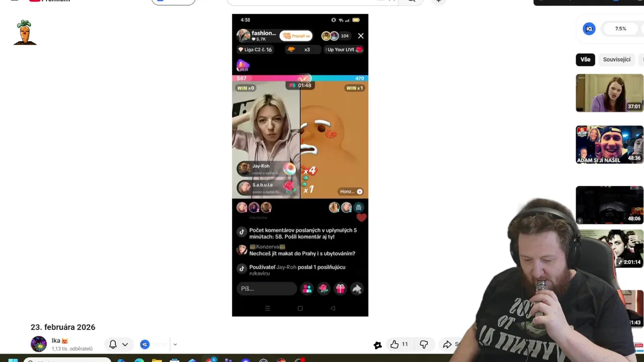644x362 pixels.
Task: Expand the notification bell chevron
Action: coord(125,344)
